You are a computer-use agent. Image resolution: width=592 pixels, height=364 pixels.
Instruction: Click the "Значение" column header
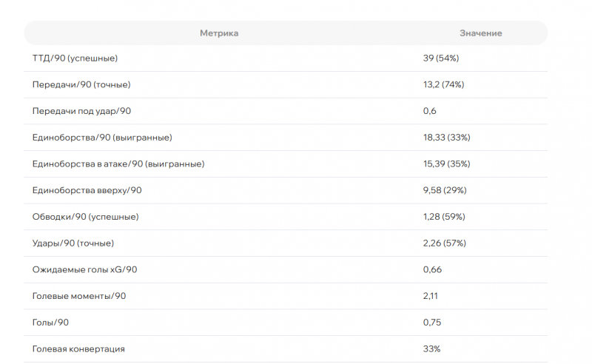480,33
